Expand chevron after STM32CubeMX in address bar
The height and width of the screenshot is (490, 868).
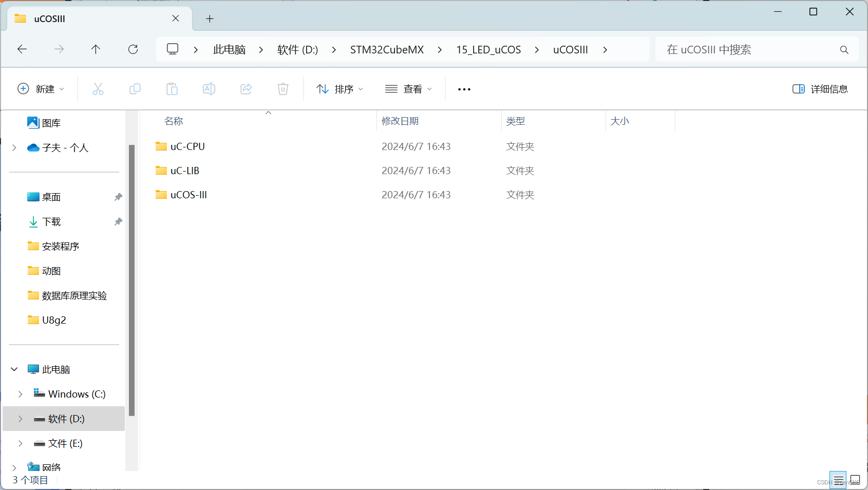pos(440,50)
